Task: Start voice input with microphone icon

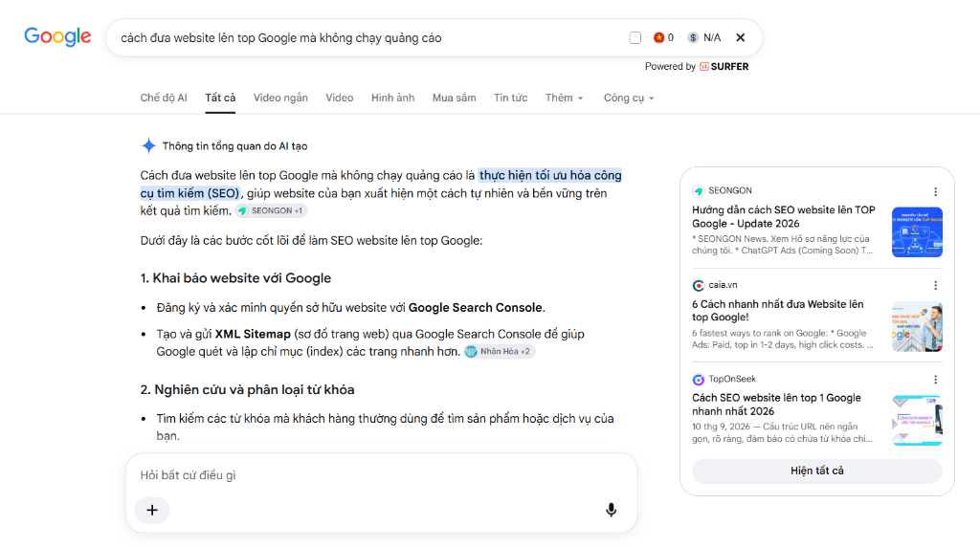Action: 611,510
